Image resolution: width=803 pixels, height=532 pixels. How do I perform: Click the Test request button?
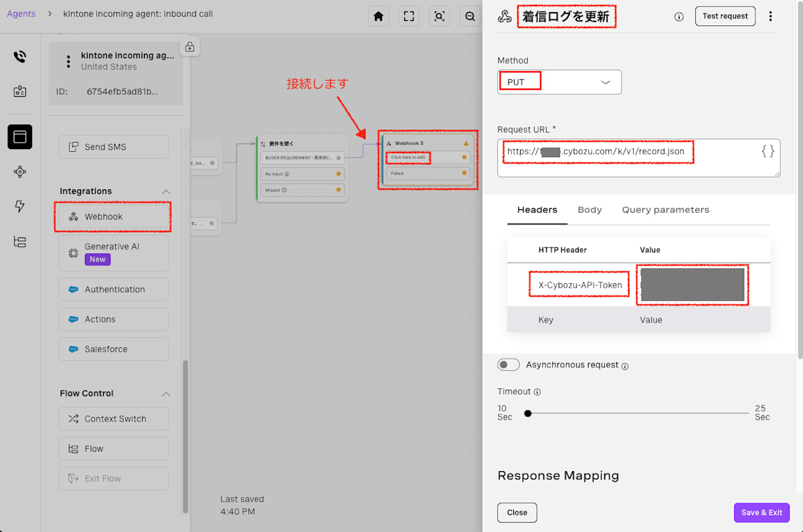(725, 16)
